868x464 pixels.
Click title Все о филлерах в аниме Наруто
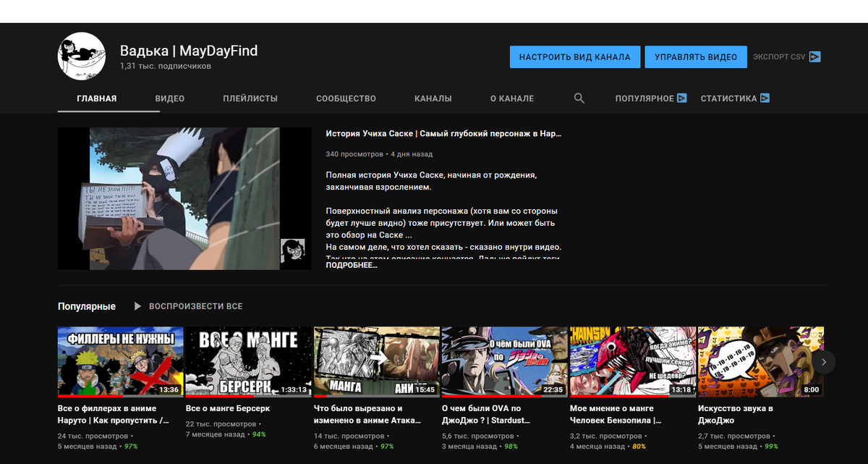pos(114,414)
